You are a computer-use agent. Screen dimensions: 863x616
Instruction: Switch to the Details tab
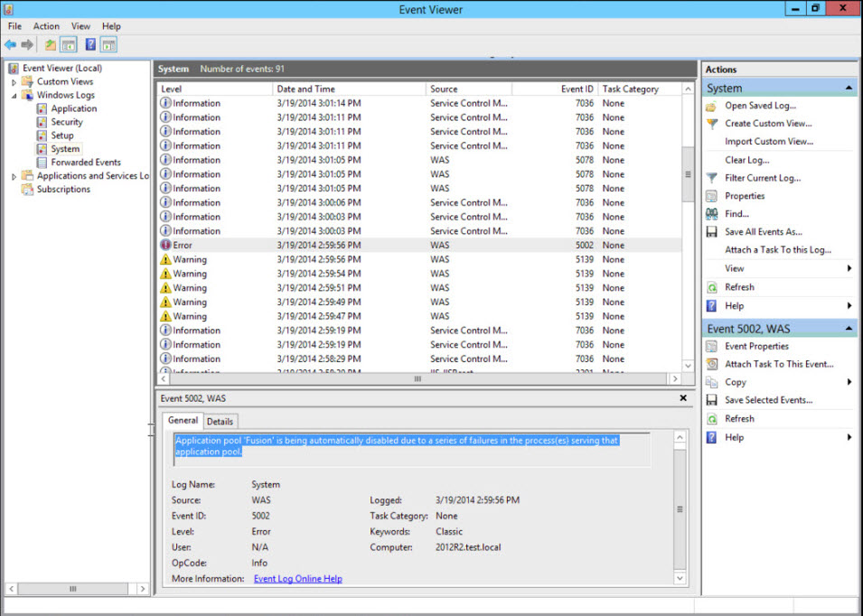220,422
